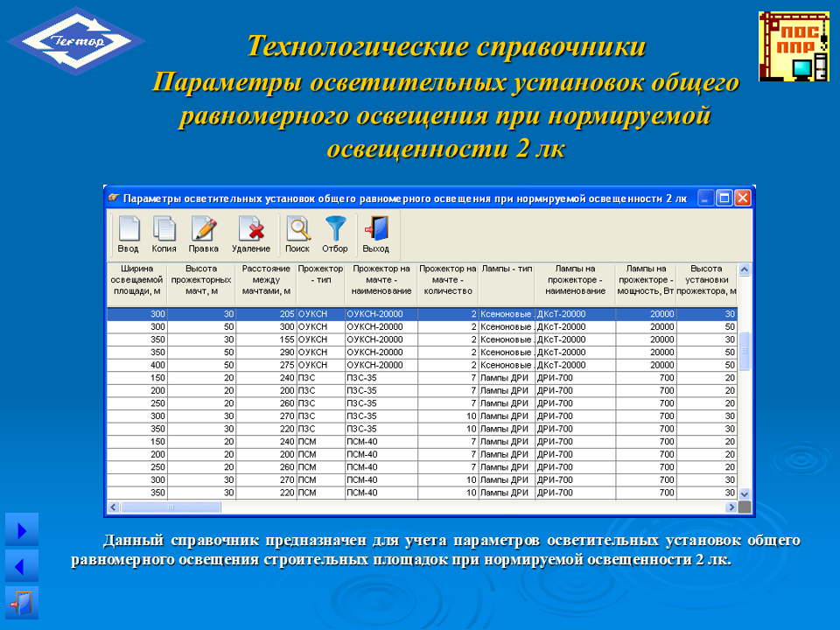Click ДРИ-700 in the last table row
This screenshot has width=840, height=630.
pos(576,493)
